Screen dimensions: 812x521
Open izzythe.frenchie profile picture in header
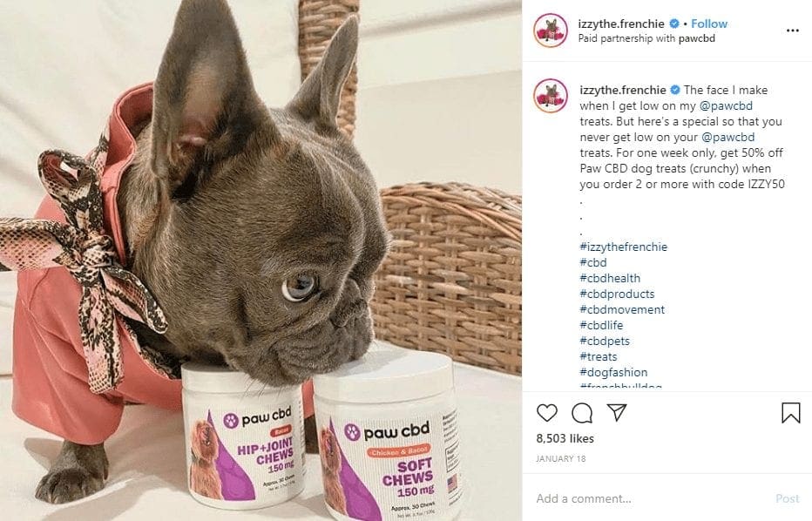pyautogui.click(x=551, y=30)
